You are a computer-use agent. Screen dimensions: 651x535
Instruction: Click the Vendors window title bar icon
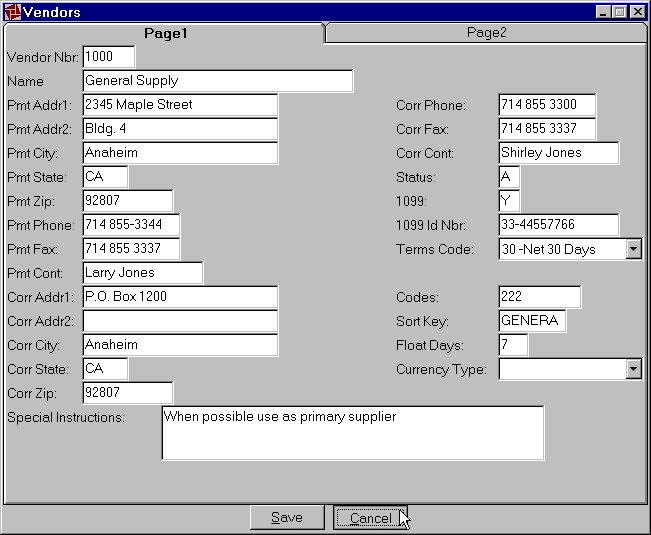pyautogui.click(x=12, y=12)
